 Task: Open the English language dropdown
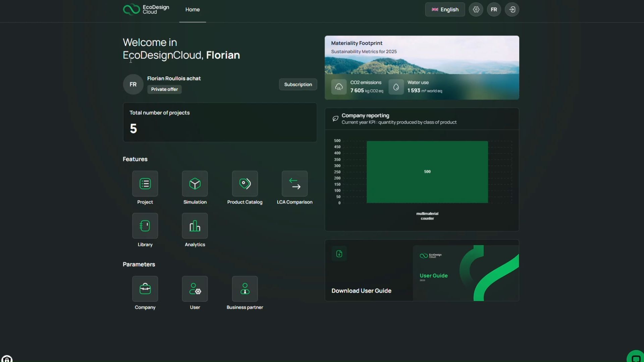(x=445, y=9)
